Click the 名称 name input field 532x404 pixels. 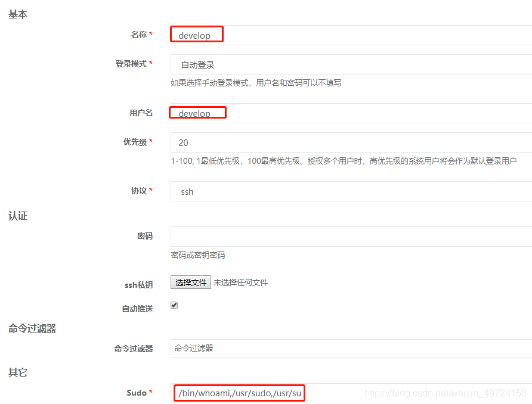coord(351,35)
